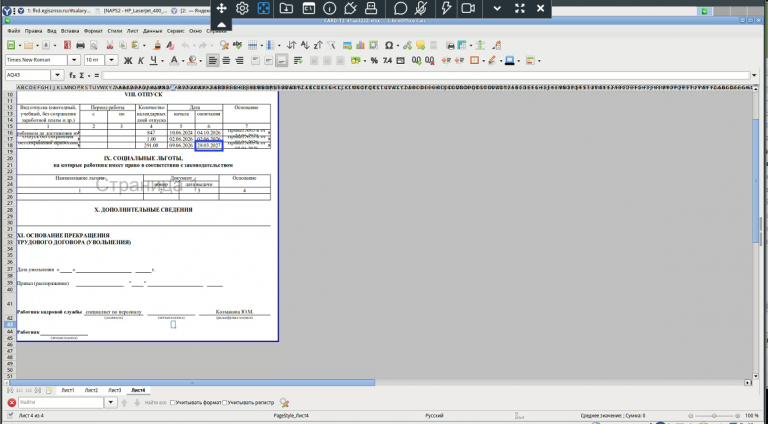Click the Sort icon with arrows

pyautogui.click(x=291, y=45)
